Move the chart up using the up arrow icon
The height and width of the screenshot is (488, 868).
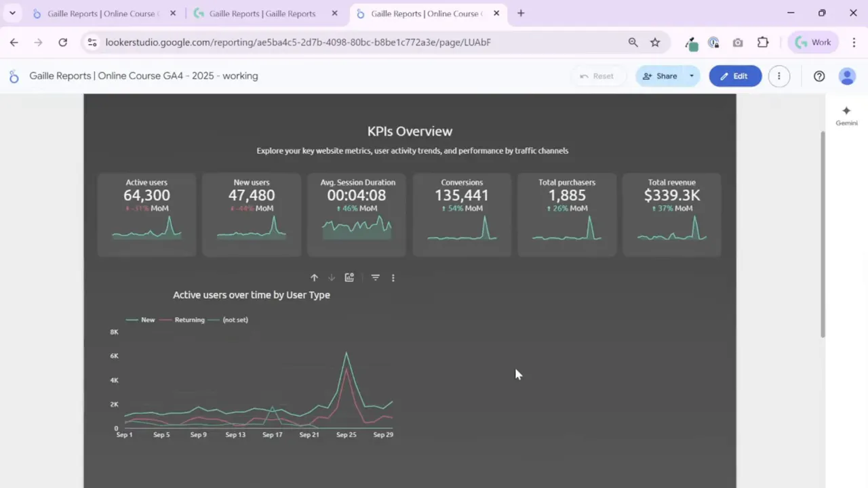[314, 277]
